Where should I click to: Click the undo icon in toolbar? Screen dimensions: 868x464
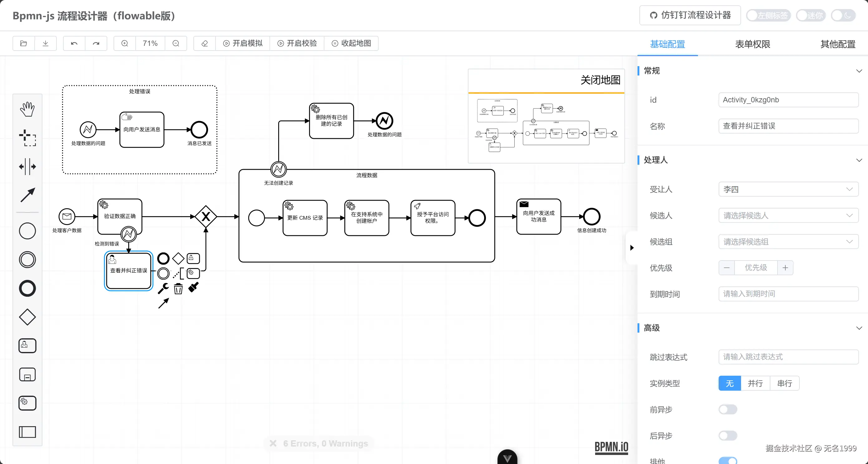74,43
